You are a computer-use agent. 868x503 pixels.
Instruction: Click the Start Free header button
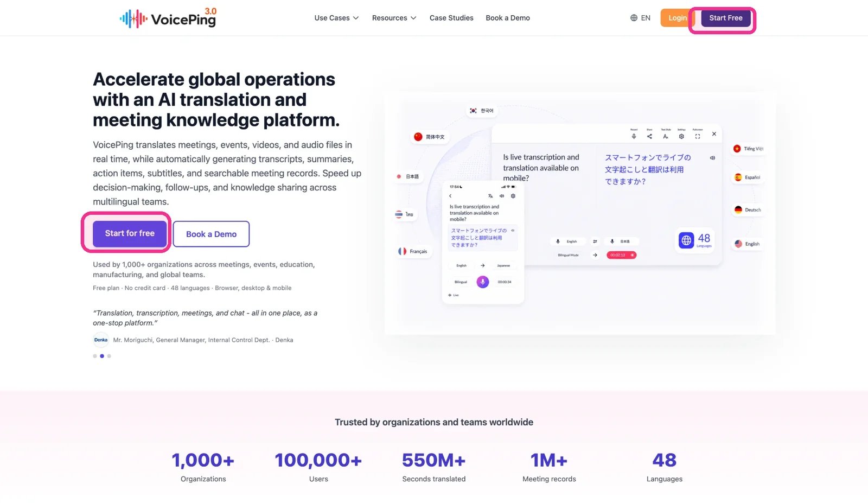click(726, 18)
